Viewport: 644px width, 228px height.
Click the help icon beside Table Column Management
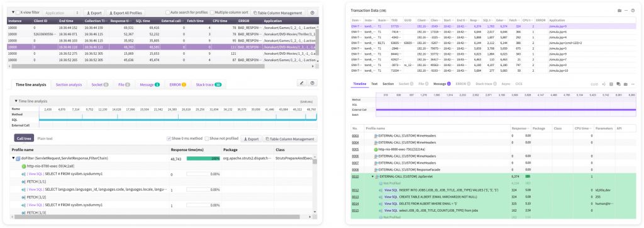[x=313, y=13]
